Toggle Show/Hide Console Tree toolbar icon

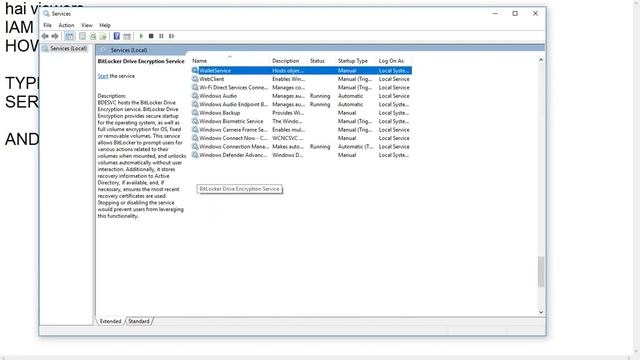[x=70, y=36]
